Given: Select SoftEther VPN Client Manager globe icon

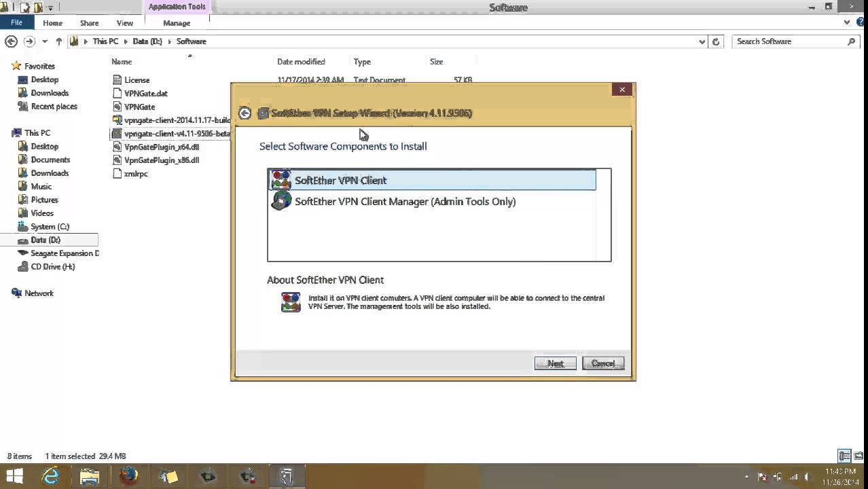Looking at the screenshot, I should (x=281, y=201).
